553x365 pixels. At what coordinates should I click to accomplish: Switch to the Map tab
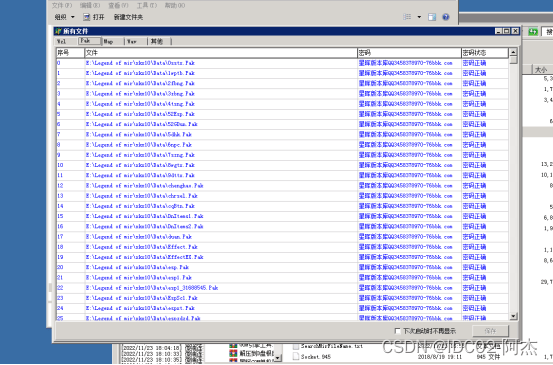pos(113,41)
